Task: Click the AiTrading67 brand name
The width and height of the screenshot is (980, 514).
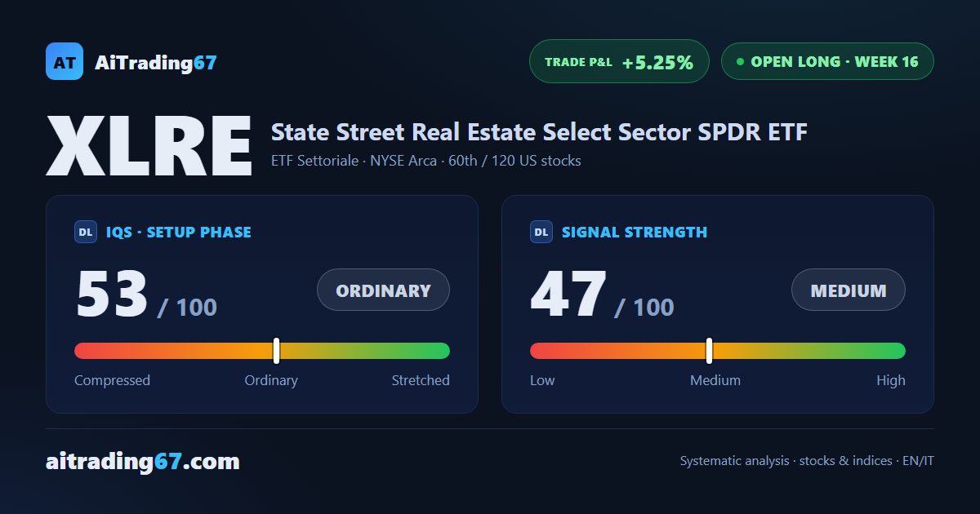Action: coord(156,62)
